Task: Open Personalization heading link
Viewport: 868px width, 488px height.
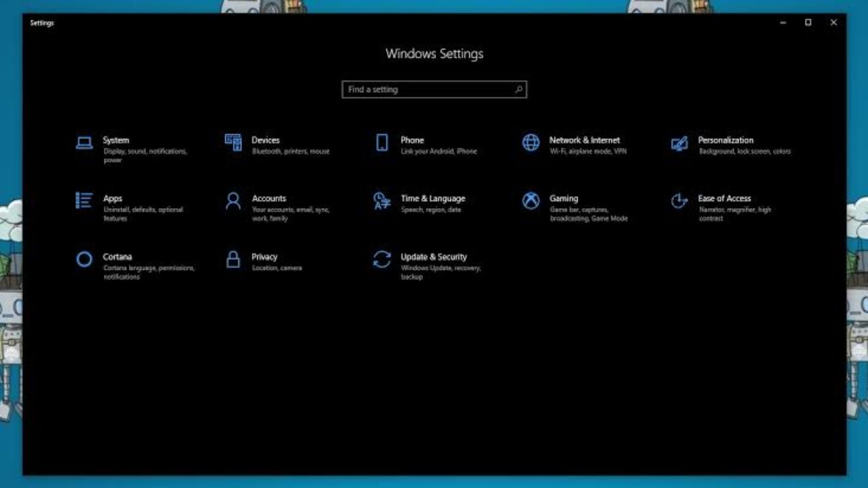Action: click(x=726, y=140)
